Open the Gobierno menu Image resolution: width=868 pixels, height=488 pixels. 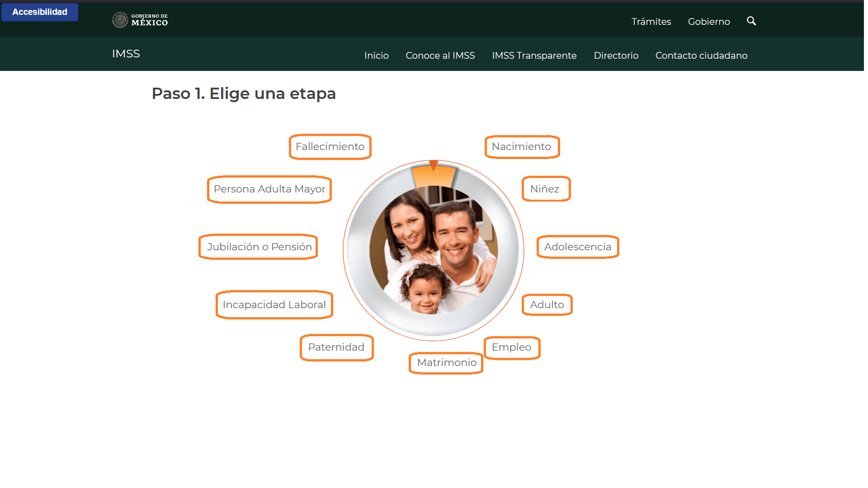[x=708, y=21]
